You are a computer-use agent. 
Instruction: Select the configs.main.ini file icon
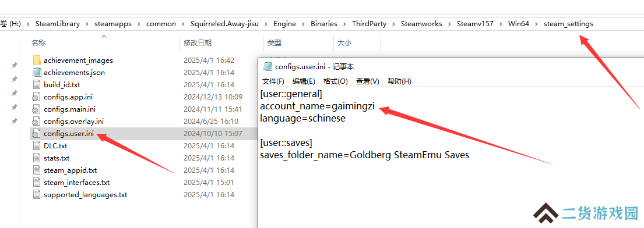pos(37,109)
